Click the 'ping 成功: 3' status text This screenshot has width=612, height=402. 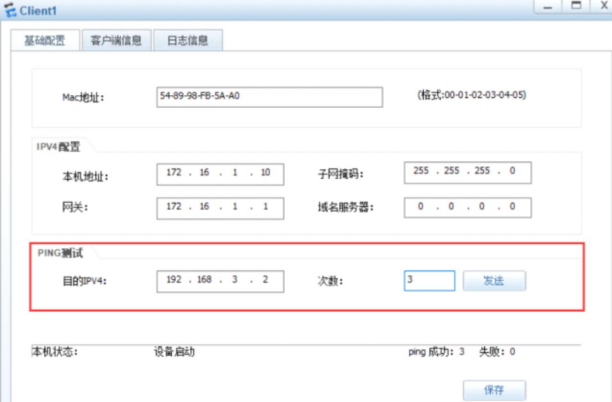point(436,352)
